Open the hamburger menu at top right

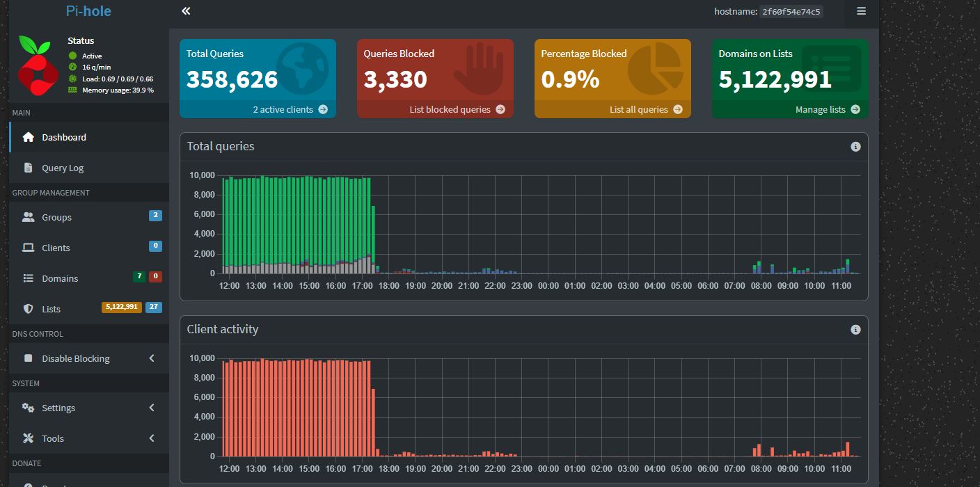(861, 11)
